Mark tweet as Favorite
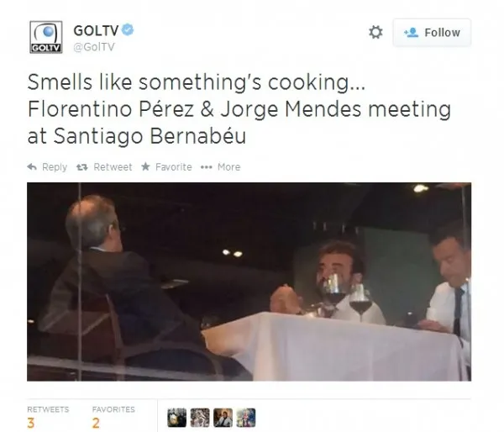Image resolution: width=504 pixels, height=432 pixels. [x=166, y=167]
